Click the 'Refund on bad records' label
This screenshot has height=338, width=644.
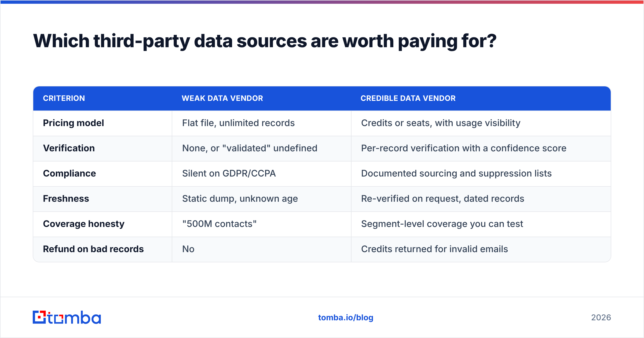click(93, 249)
